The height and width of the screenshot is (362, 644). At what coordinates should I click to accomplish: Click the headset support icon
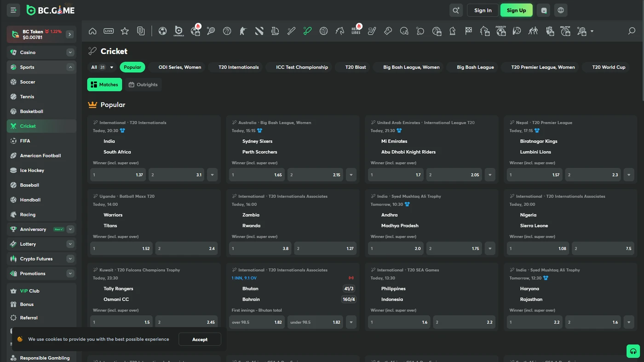point(633,351)
